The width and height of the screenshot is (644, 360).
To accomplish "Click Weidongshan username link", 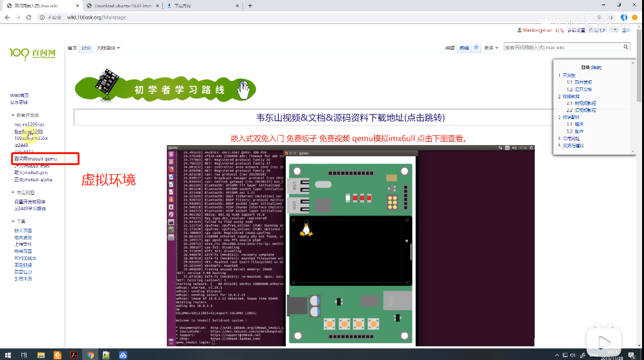I will click(x=537, y=30).
